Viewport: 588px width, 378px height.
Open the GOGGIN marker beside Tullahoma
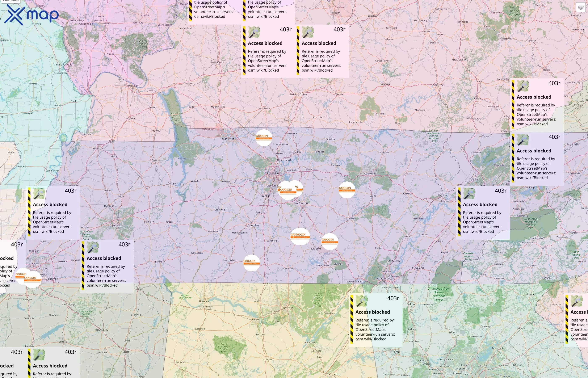(329, 241)
